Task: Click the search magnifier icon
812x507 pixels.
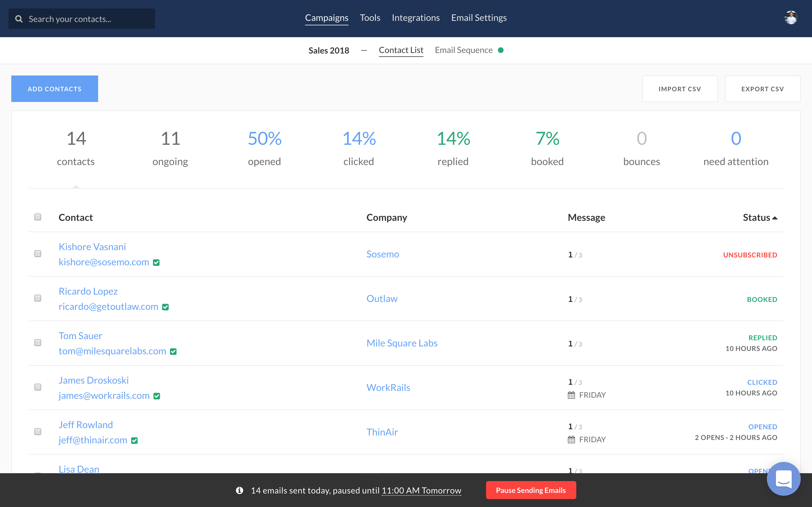Action: pos(19,19)
